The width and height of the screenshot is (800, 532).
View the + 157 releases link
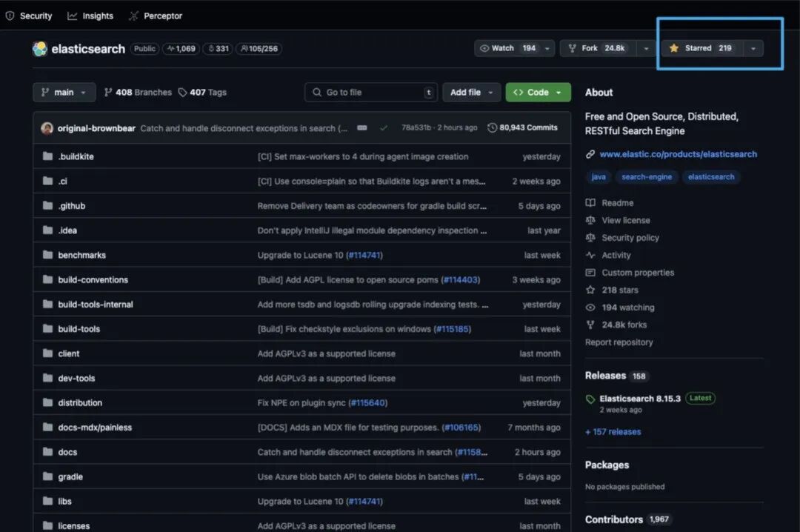[613, 432]
